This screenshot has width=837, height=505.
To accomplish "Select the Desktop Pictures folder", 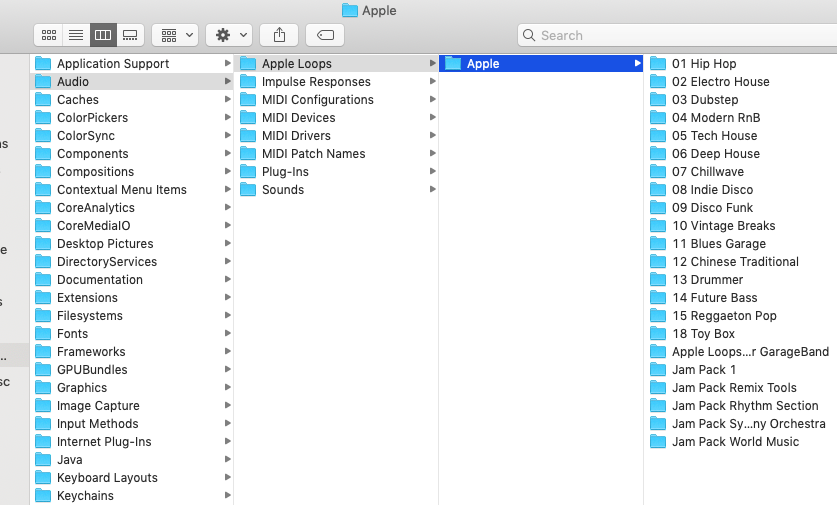I will point(132,244).
